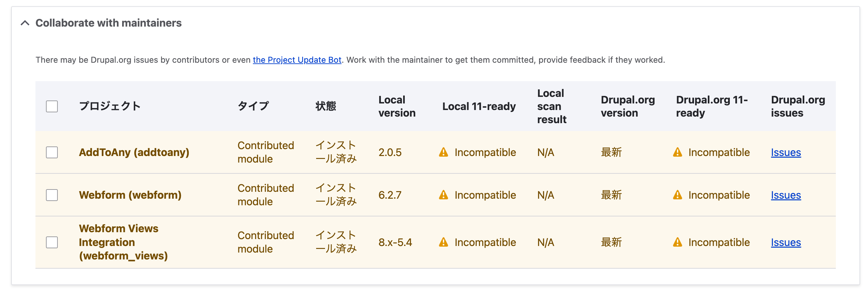The image size is (868, 289).
Task: Click the Local 11-ready column header
Action: point(479,106)
